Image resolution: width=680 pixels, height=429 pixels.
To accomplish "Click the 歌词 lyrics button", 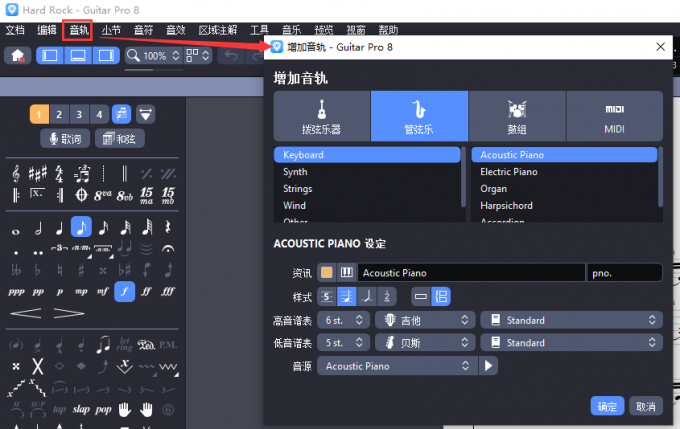I will pyautogui.click(x=65, y=139).
